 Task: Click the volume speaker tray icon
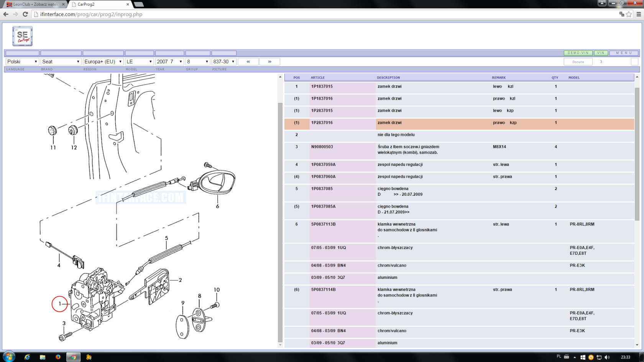pos(607,357)
